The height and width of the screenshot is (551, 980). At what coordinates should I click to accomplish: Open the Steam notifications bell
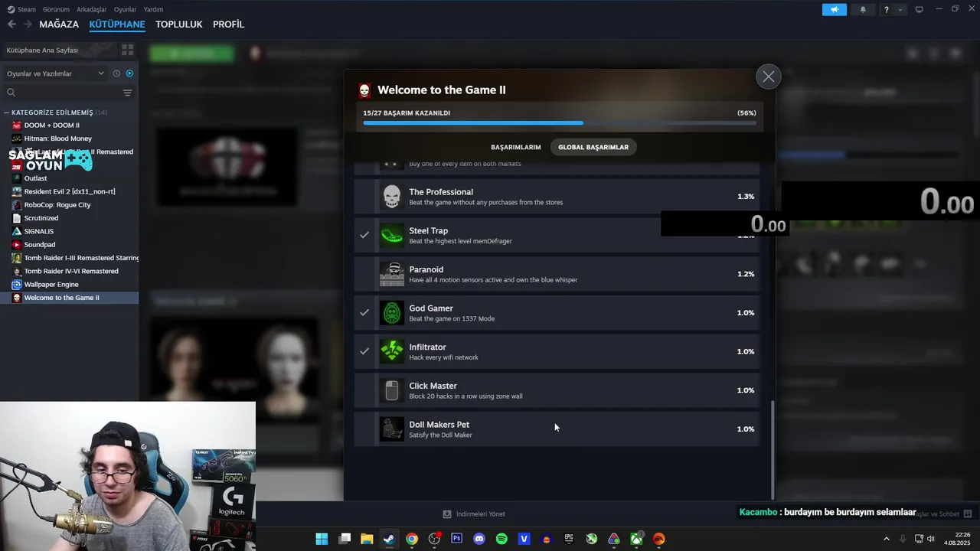(863, 9)
